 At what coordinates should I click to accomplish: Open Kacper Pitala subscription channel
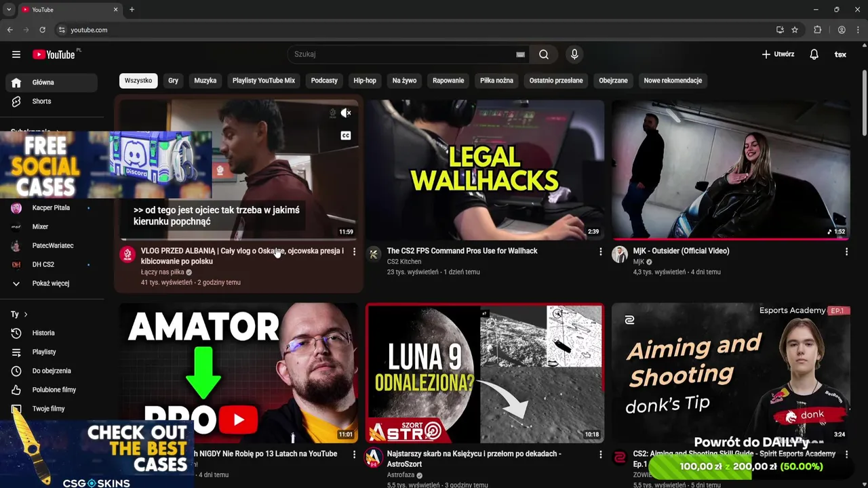[52, 208]
